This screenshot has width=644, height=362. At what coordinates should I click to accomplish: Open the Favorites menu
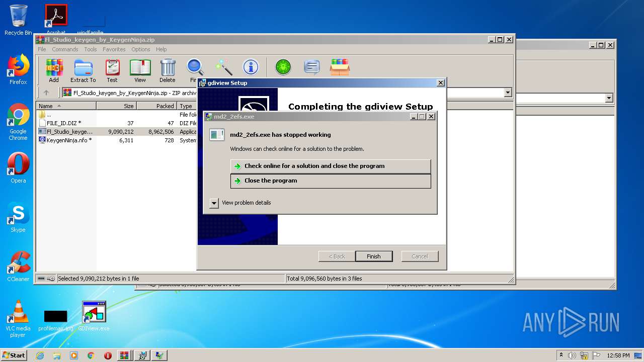[x=114, y=49]
